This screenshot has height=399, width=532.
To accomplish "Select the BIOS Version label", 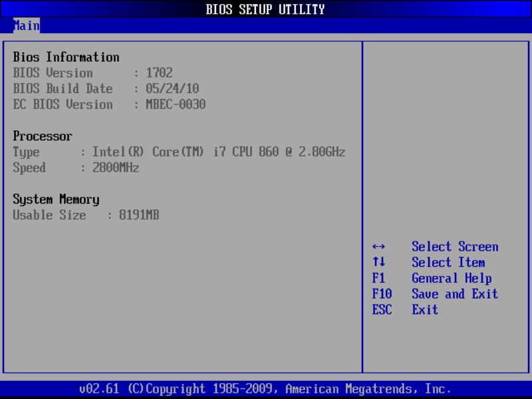I will (x=53, y=73).
